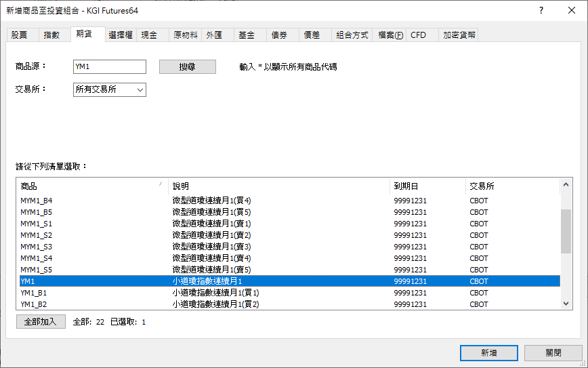
Task: Click the up arrow of list scrollbar
Action: [566, 184]
